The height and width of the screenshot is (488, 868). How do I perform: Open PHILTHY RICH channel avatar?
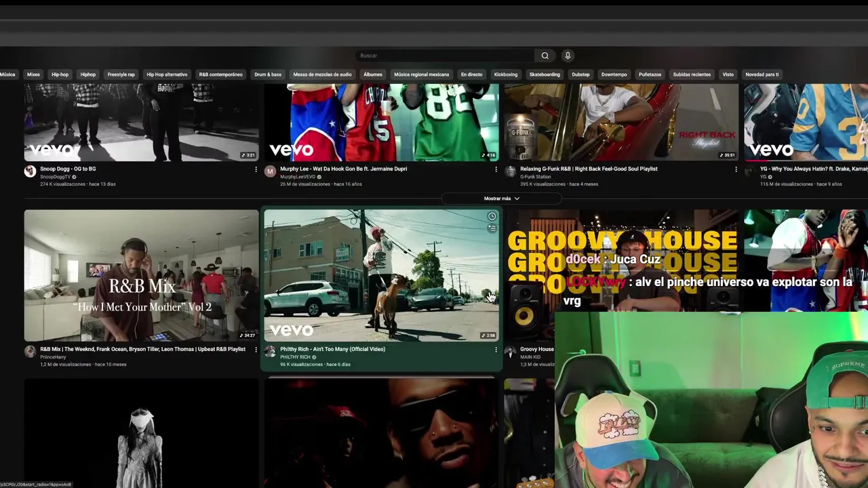click(x=270, y=351)
